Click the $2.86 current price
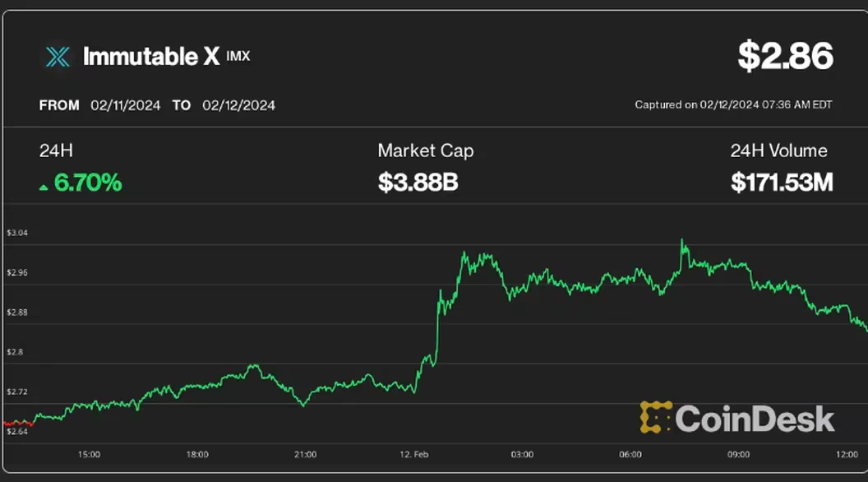This screenshot has width=868, height=482. [785, 56]
